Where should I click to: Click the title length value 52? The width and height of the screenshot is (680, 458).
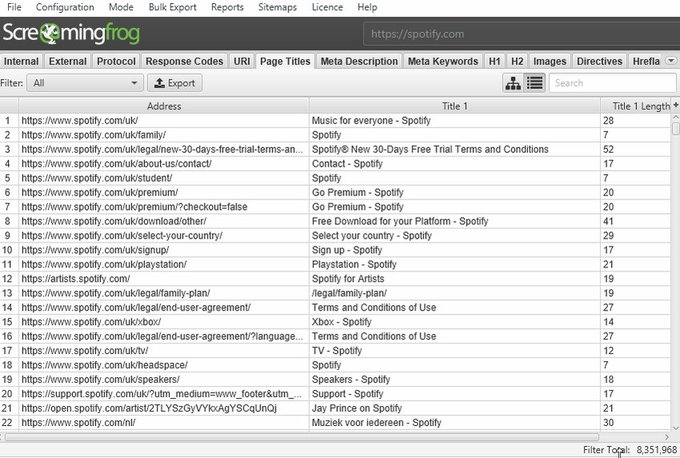[608, 149]
